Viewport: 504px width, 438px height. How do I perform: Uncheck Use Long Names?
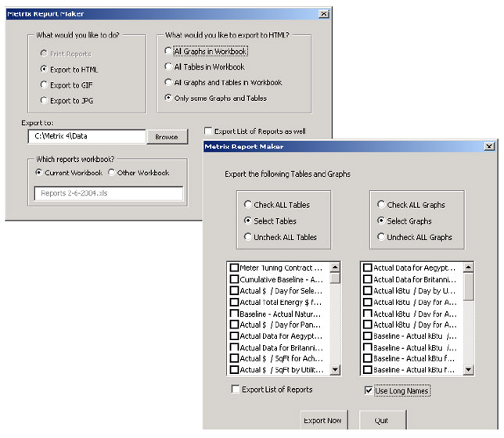369,390
